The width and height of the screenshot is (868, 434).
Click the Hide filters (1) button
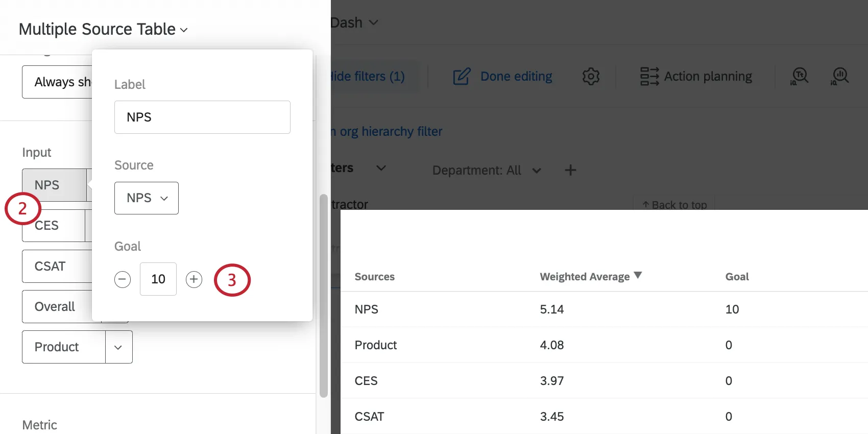(x=368, y=77)
